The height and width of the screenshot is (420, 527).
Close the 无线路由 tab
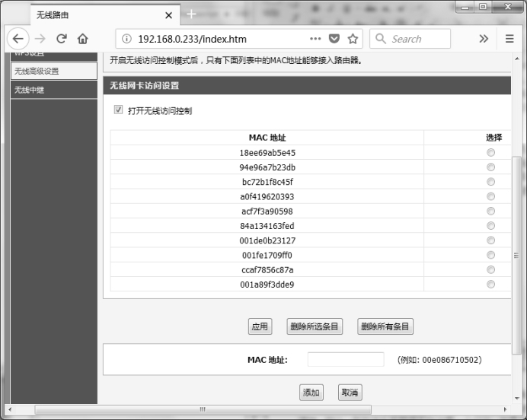(169, 15)
